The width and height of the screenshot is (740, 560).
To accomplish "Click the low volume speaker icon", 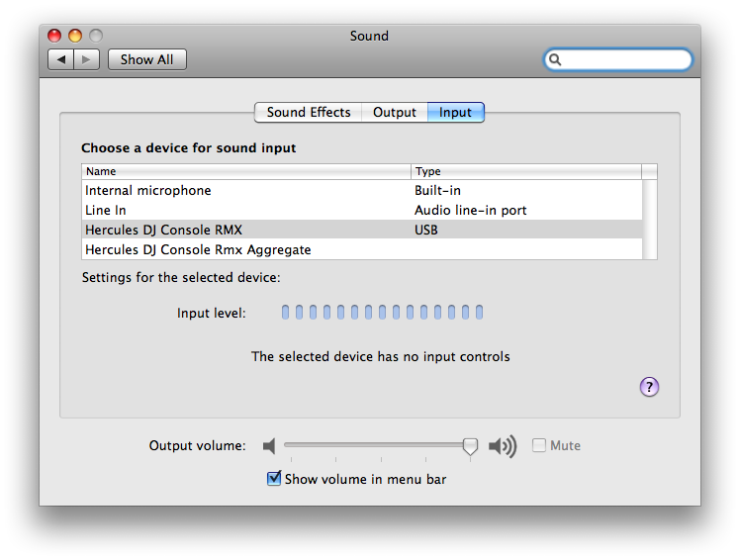I will click(269, 445).
